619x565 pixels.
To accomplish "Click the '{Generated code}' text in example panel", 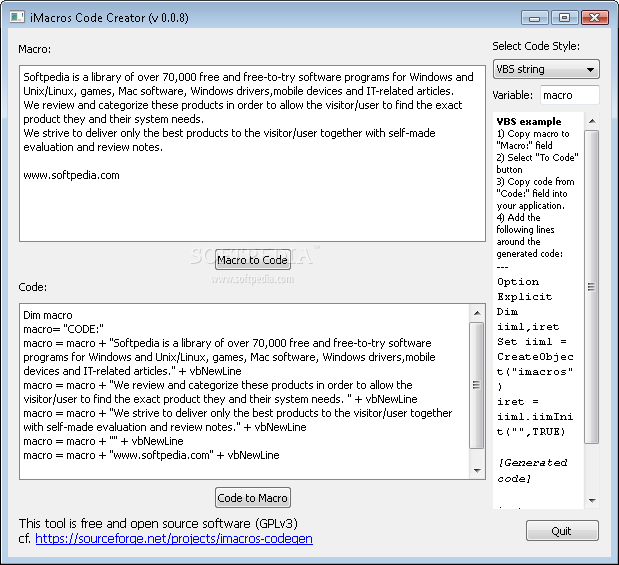I will pyautogui.click(x=532, y=471).
